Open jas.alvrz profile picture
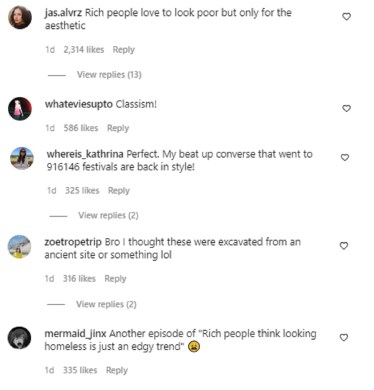Image resolution: width=374 pixels, height=390 pixels. 20,17
